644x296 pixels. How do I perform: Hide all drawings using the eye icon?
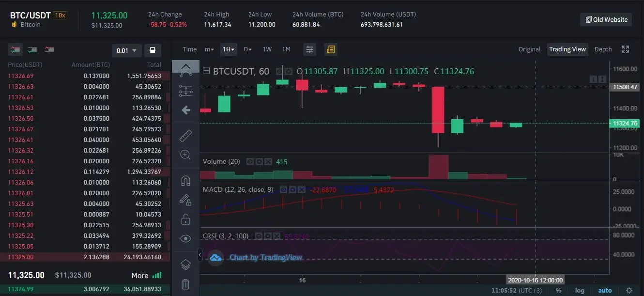(x=185, y=238)
